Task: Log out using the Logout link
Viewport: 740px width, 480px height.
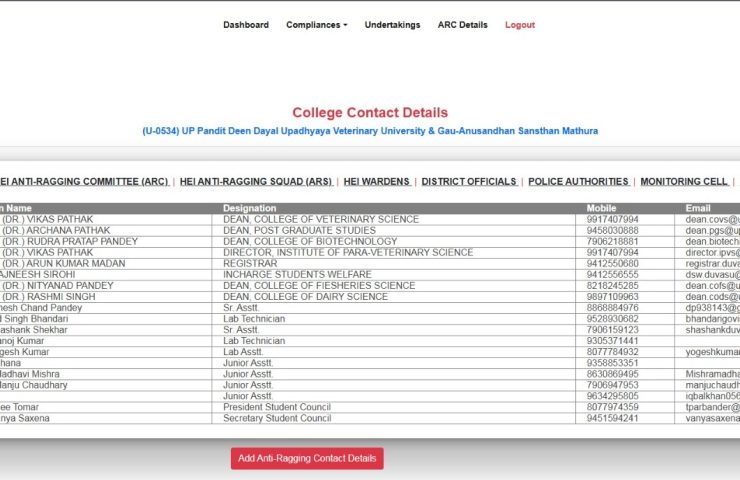Action: (x=520, y=25)
